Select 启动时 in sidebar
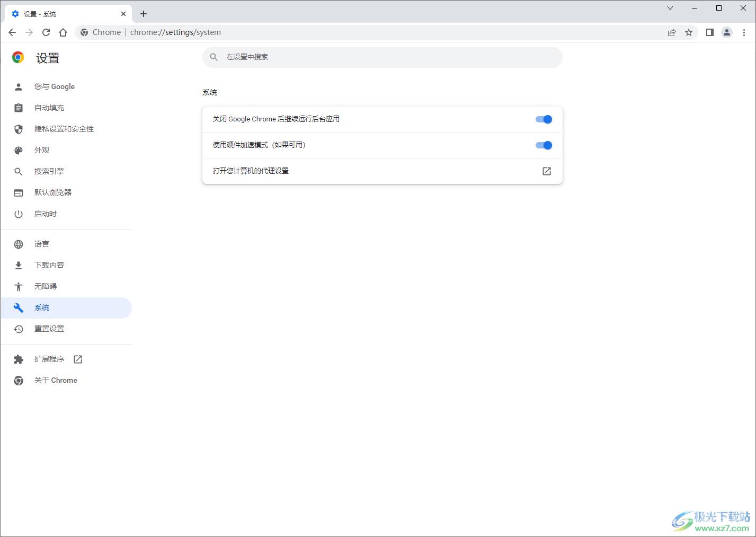756x537 pixels. [66, 214]
